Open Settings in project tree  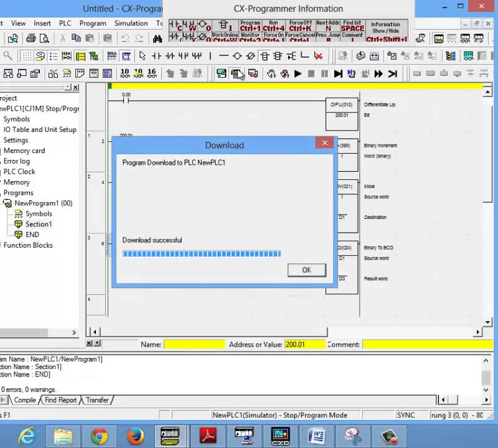pyautogui.click(x=16, y=140)
